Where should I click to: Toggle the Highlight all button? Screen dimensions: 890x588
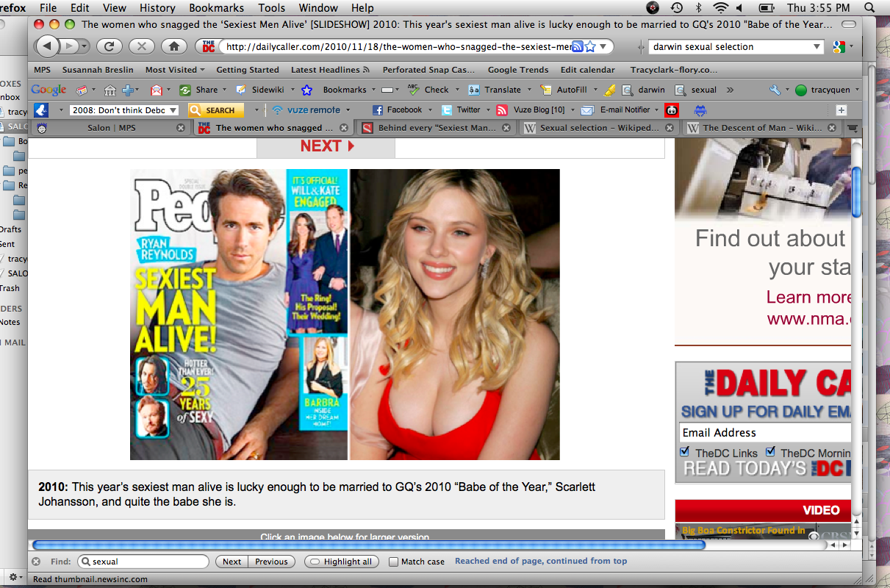tap(341, 562)
